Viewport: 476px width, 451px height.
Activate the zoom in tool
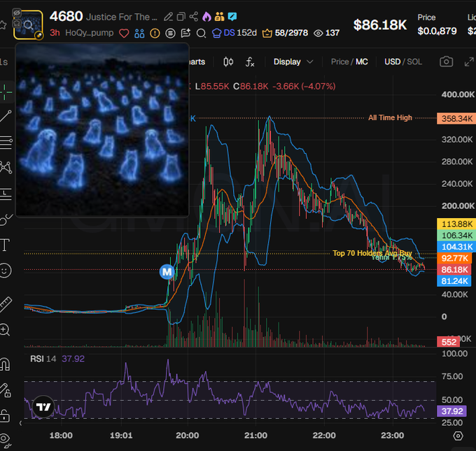5,329
